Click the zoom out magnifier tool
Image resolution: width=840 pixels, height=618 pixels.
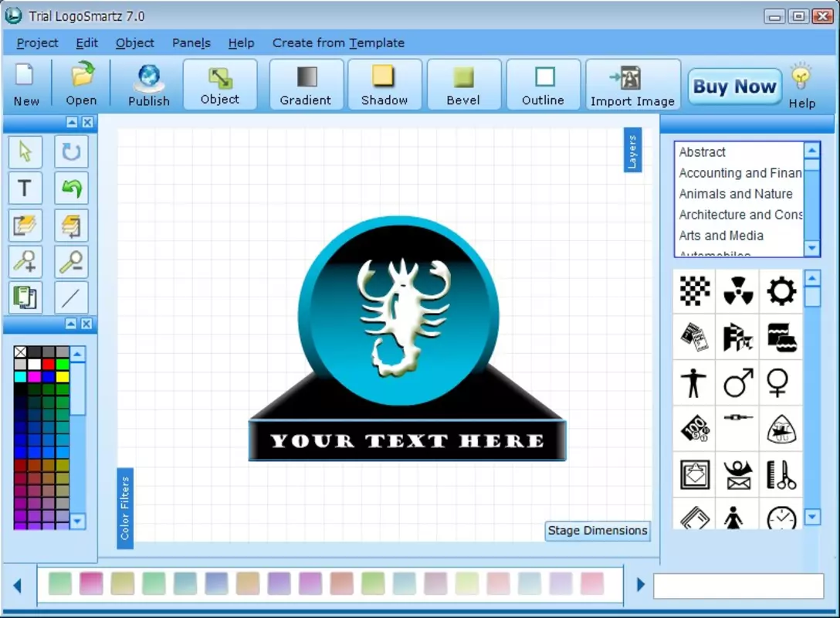(71, 262)
